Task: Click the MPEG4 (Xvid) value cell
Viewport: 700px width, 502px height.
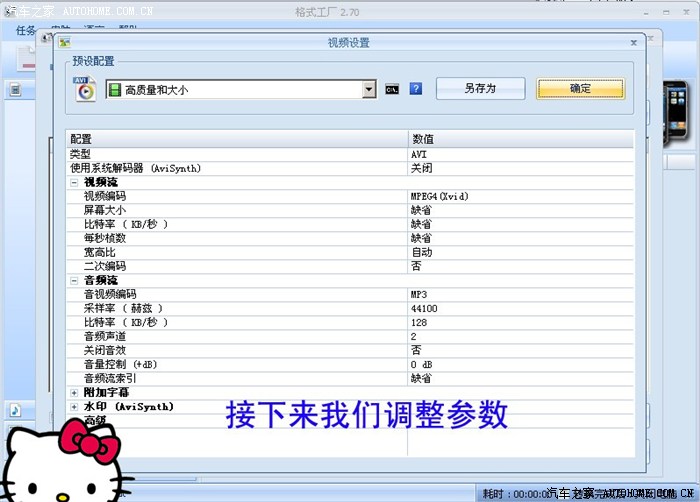Action: [x=521, y=197]
